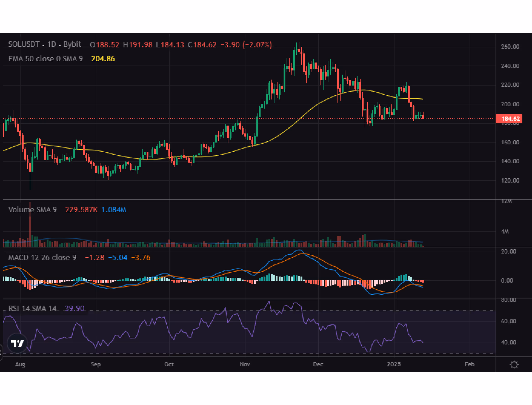This screenshot has height=405, width=532.
Task: Click the red 184.62 current price label
Action: 509,119
